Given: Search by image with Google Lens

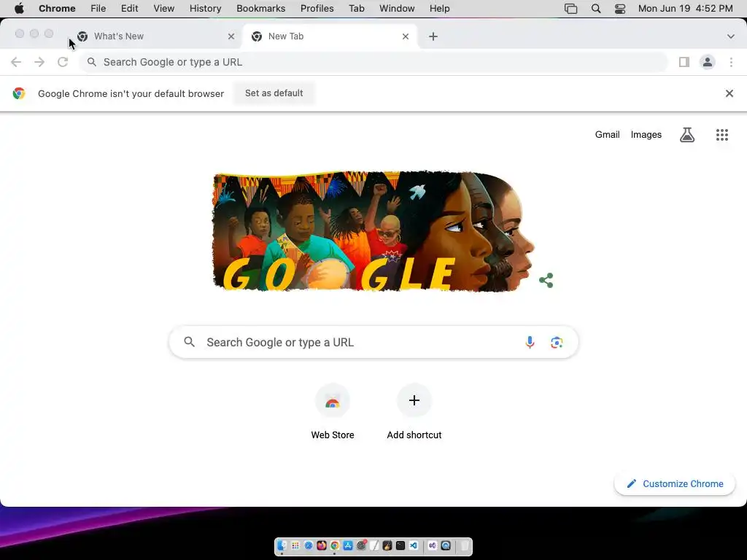Looking at the screenshot, I should tap(557, 343).
